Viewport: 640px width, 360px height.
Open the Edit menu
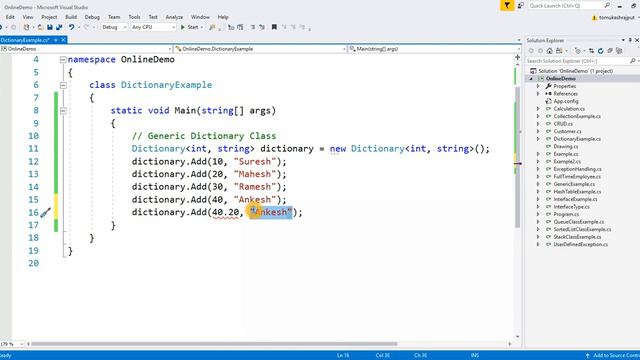(x=10, y=17)
